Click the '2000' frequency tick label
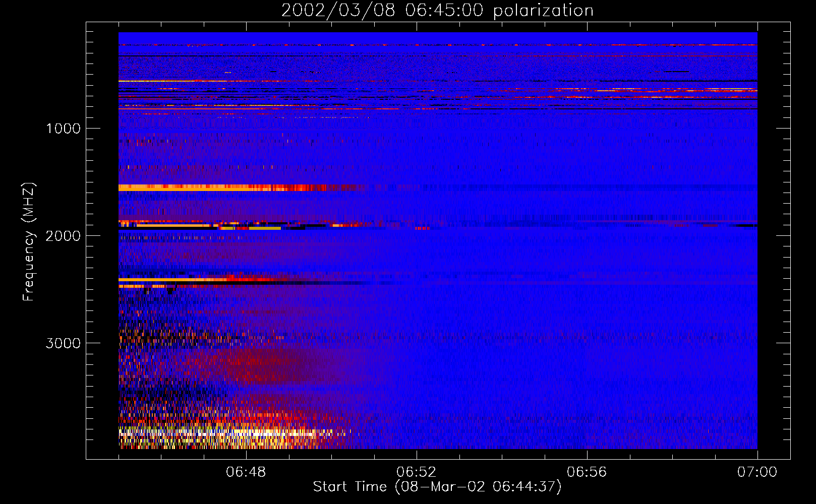The image size is (816, 504). (x=63, y=236)
